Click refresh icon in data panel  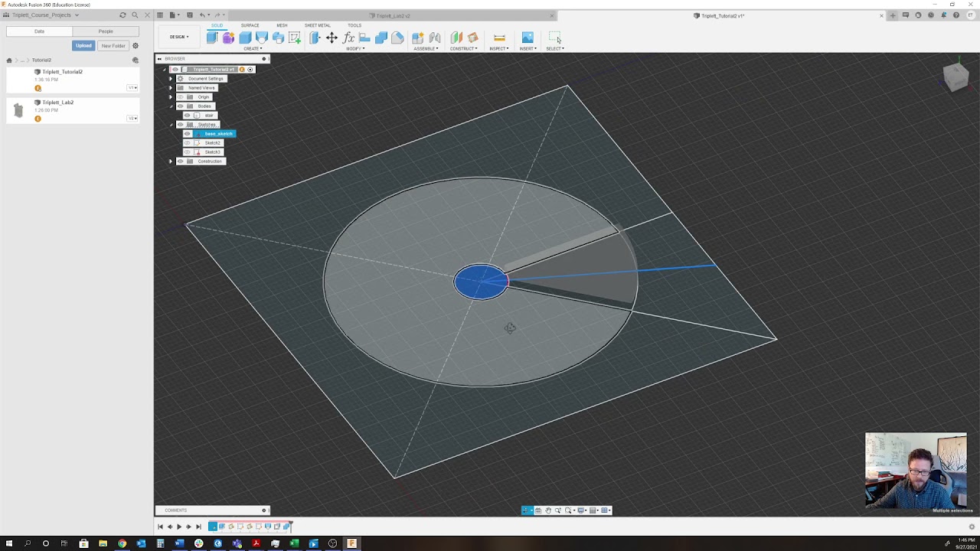(x=122, y=15)
